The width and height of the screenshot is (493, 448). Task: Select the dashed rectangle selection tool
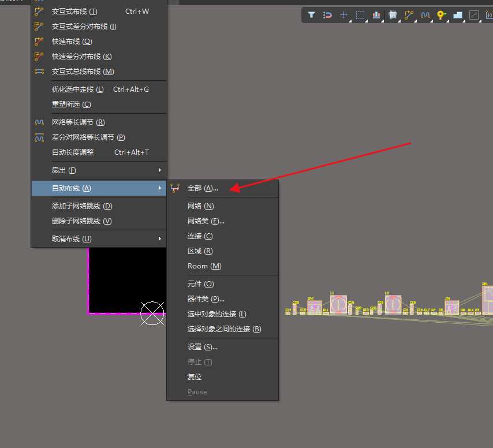360,15
